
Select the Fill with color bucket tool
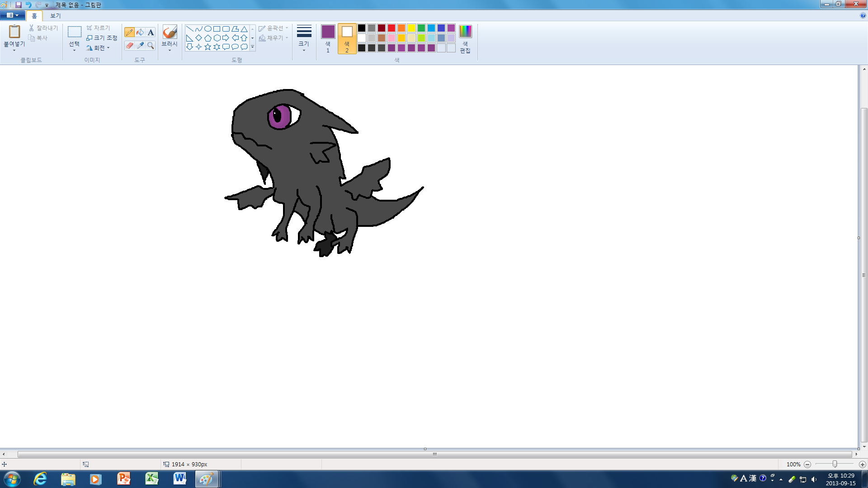(x=140, y=32)
